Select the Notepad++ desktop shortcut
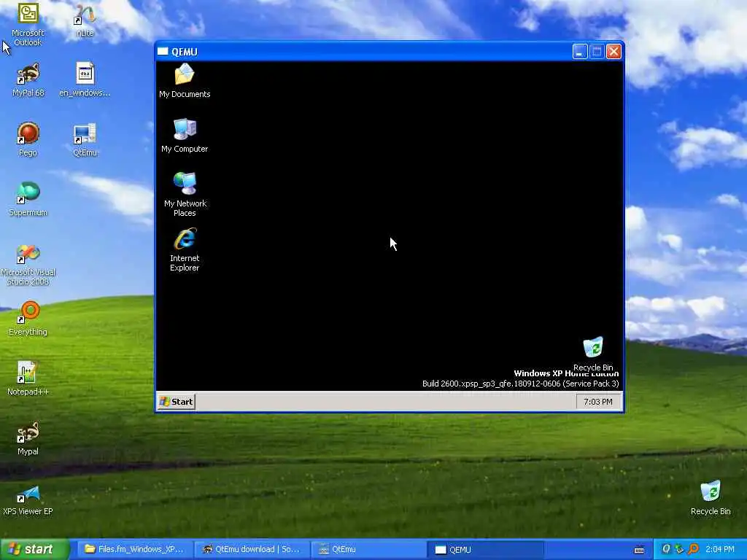This screenshot has height=560, width=747. click(x=28, y=378)
